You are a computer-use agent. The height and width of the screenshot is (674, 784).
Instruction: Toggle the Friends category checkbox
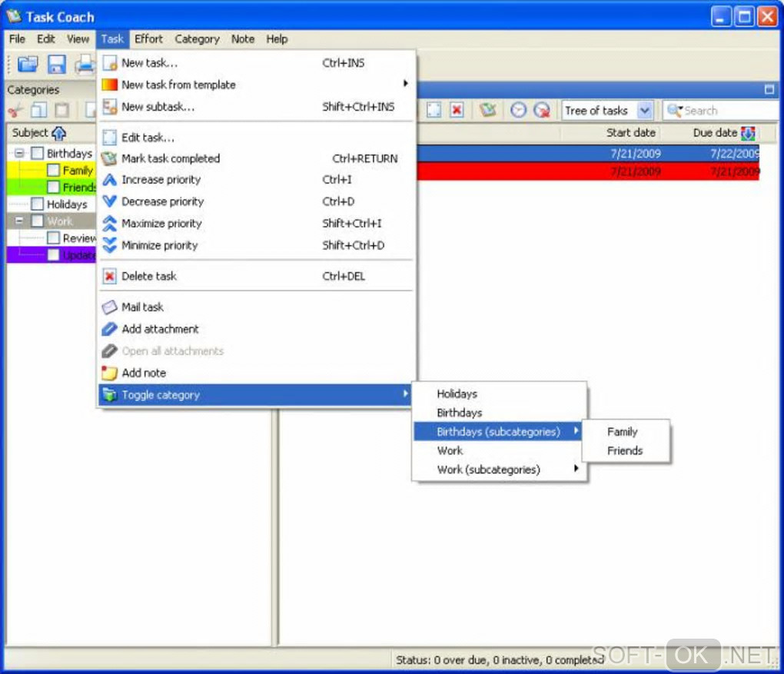point(54,187)
